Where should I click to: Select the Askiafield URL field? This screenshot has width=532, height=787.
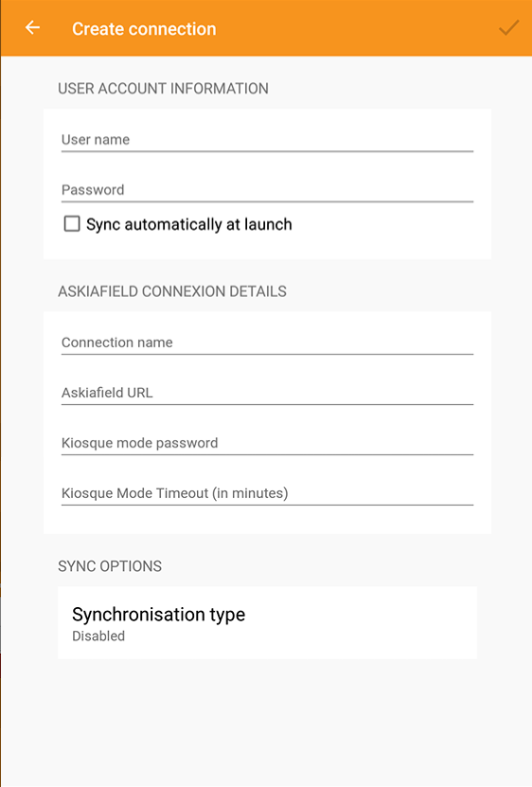(267, 392)
